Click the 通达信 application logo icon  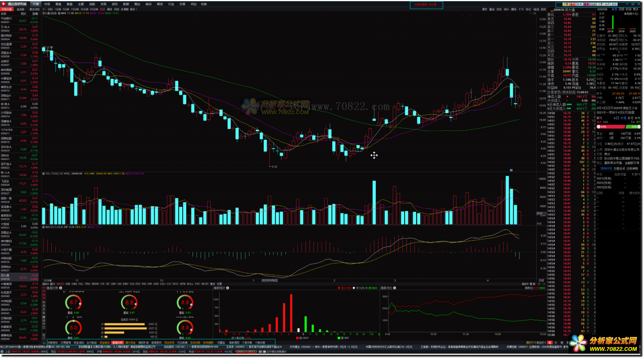tap(3, 4)
